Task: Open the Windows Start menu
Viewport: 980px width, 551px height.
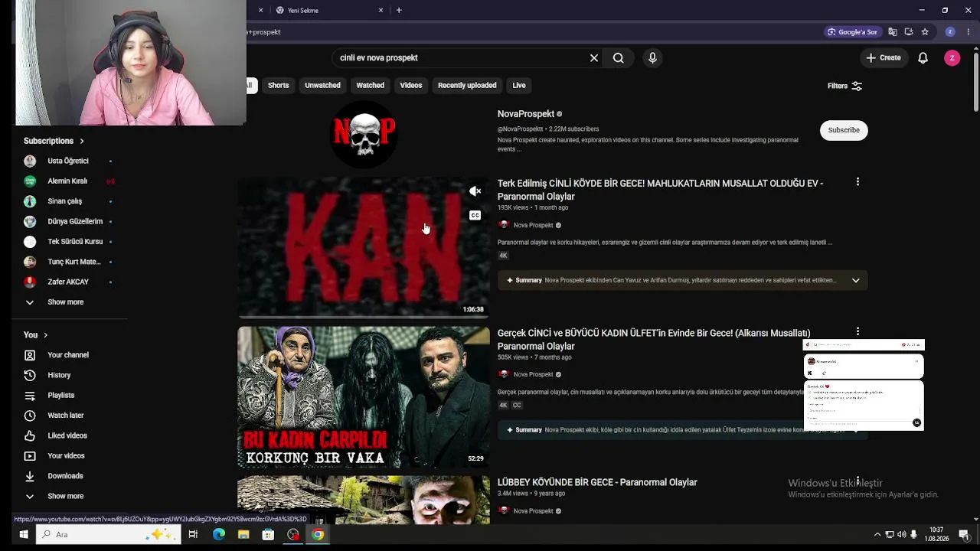Action: (x=23, y=534)
